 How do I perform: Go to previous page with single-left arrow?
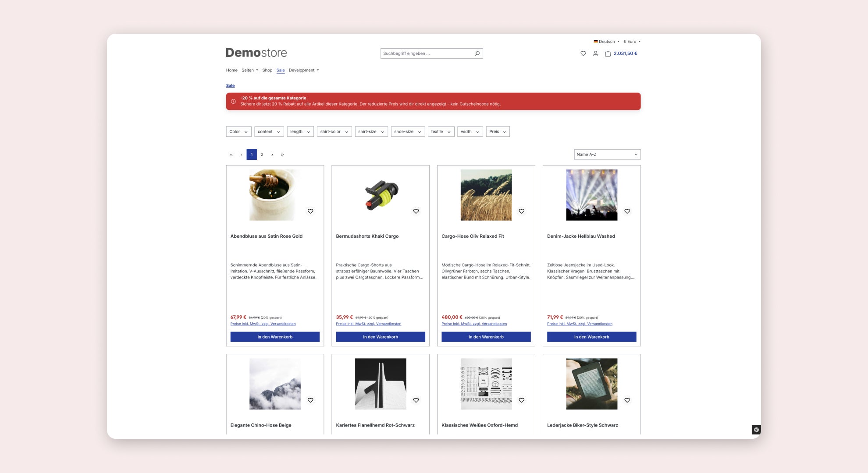pos(242,155)
